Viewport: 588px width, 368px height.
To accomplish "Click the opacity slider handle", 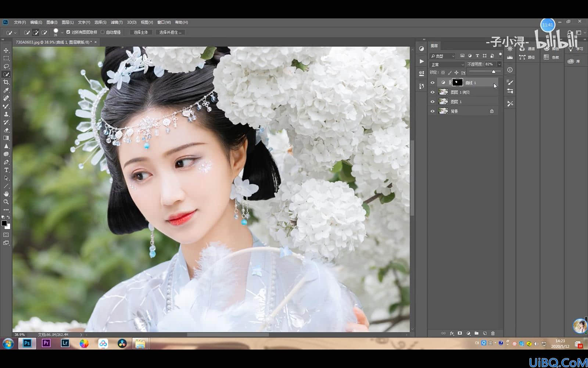I will click(x=494, y=72).
